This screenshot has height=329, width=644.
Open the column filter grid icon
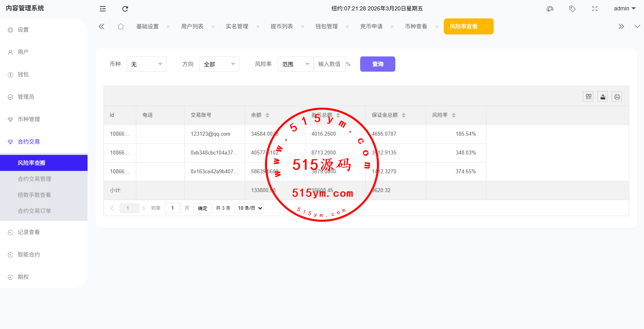coord(588,96)
